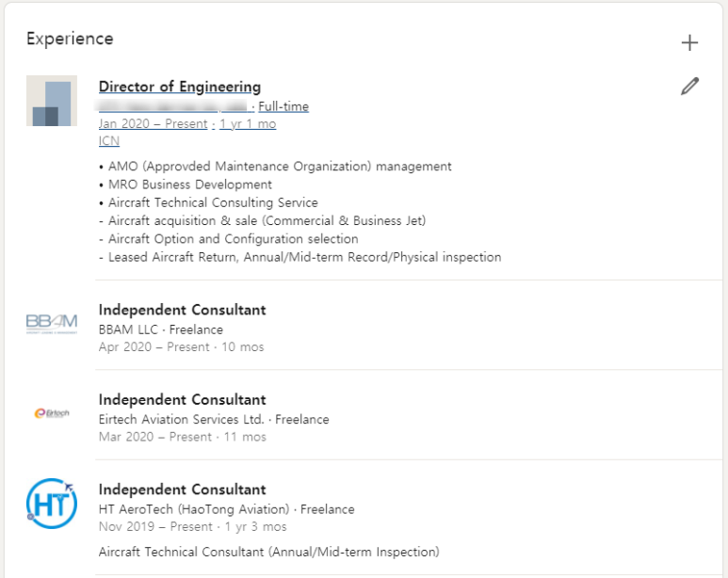Click the Aircraft Technical Consultant description text
The image size is (728, 578).
tap(268, 552)
